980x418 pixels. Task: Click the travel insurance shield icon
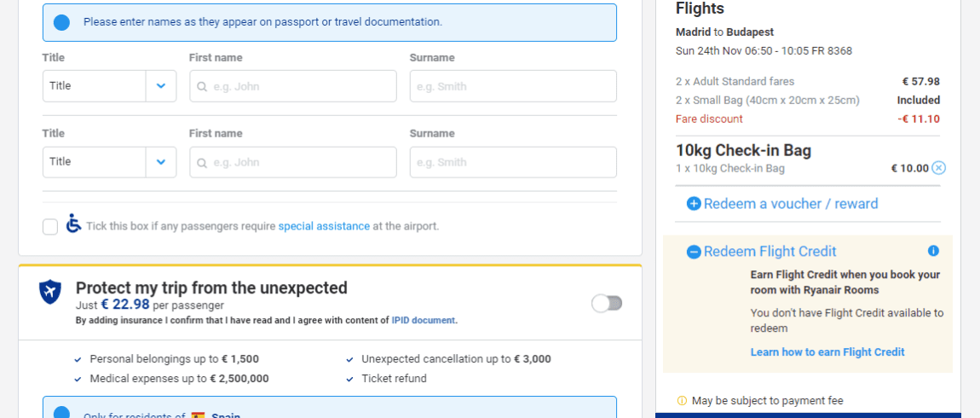[50, 293]
